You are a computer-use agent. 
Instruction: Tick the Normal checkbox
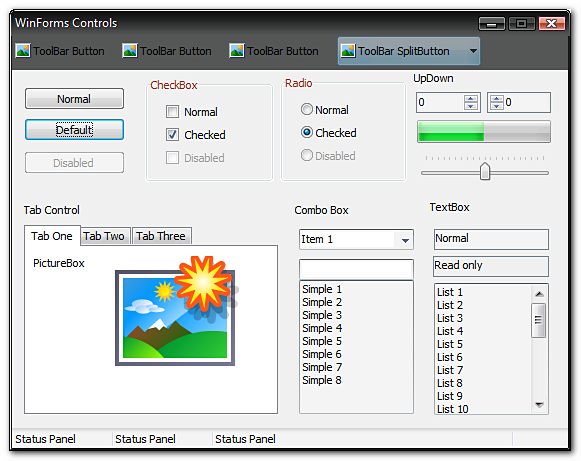172,112
